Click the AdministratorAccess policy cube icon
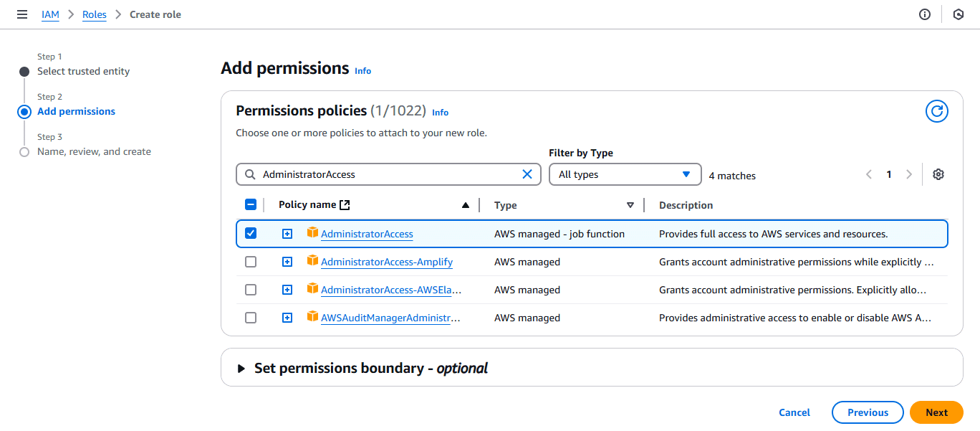This screenshot has width=980, height=431. click(312, 232)
